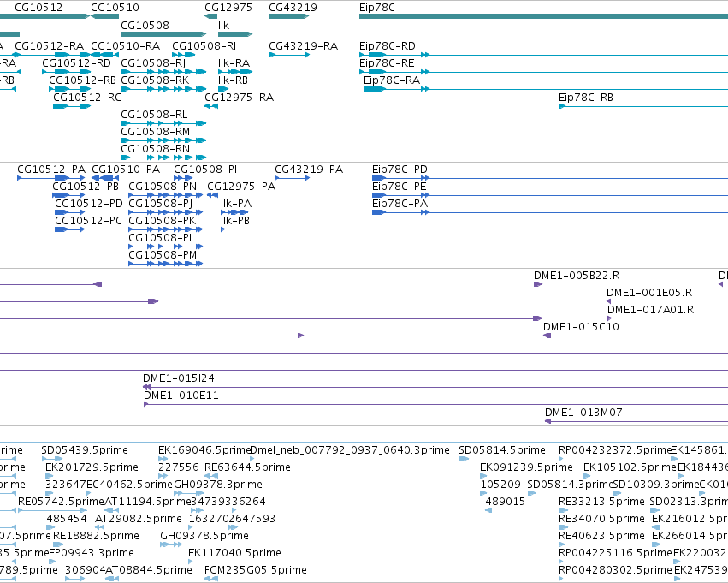Click the CG12975 gene label
This screenshot has height=583, width=728.
coord(228,8)
